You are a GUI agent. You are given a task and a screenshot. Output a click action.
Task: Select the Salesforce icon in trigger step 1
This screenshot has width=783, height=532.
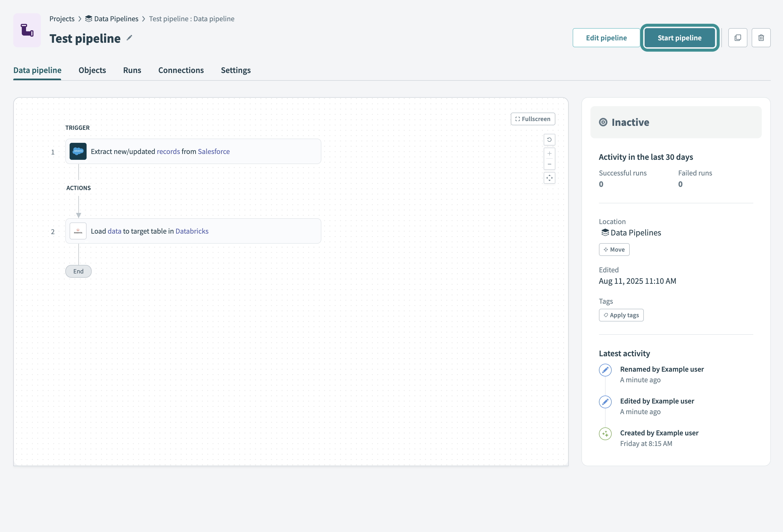(x=78, y=151)
